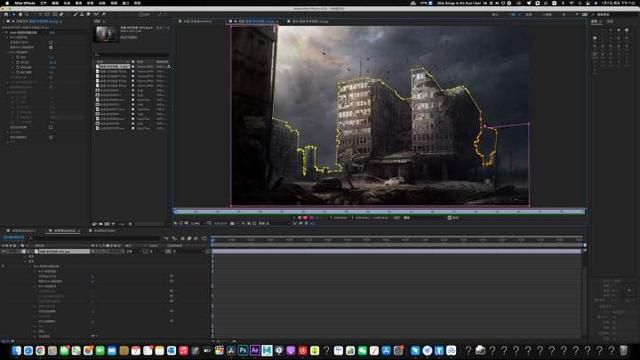Viewport: 640px width, 360px height.
Task: Open the Apple menu
Action: (7, 3)
